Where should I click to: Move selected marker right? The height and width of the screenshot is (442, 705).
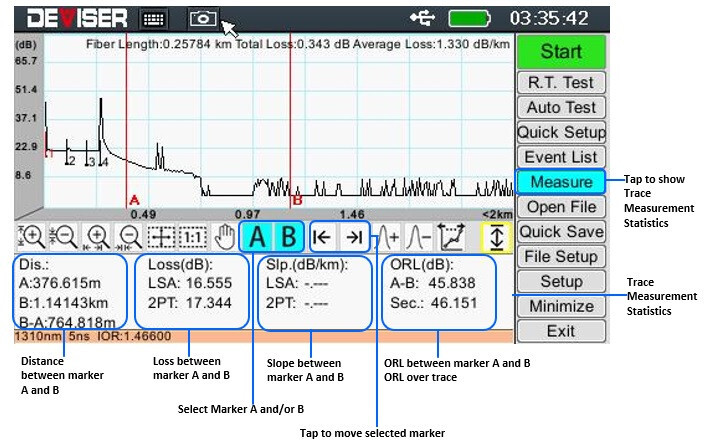(x=355, y=237)
